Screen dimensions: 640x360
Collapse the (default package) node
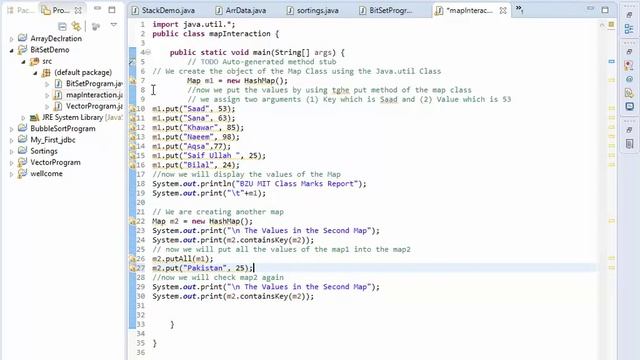(36, 73)
